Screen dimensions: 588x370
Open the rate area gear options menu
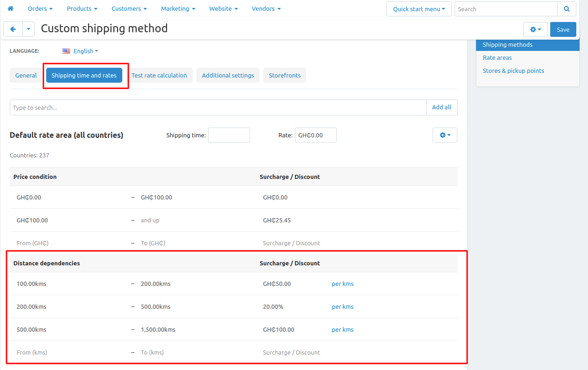point(445,135)
